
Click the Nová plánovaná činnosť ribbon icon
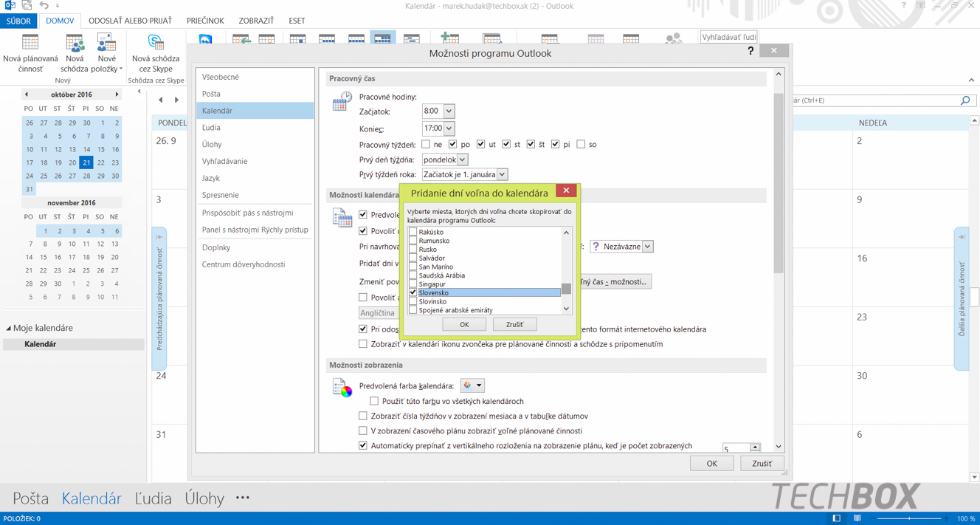click(30, 44)
